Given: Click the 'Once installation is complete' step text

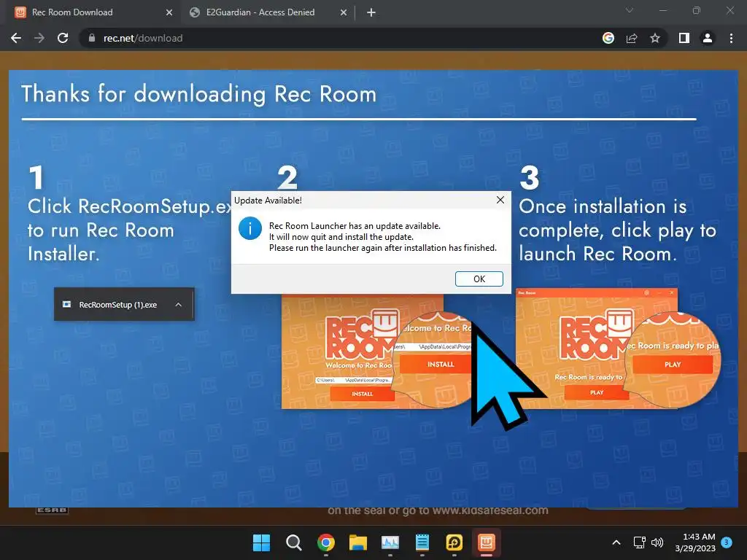Looking at the screenshot, I should click(617, 230).
